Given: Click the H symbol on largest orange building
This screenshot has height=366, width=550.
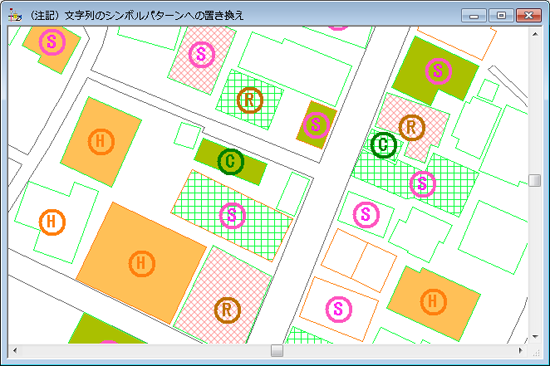Looking at the screenshot, I should tap(142, 264).
